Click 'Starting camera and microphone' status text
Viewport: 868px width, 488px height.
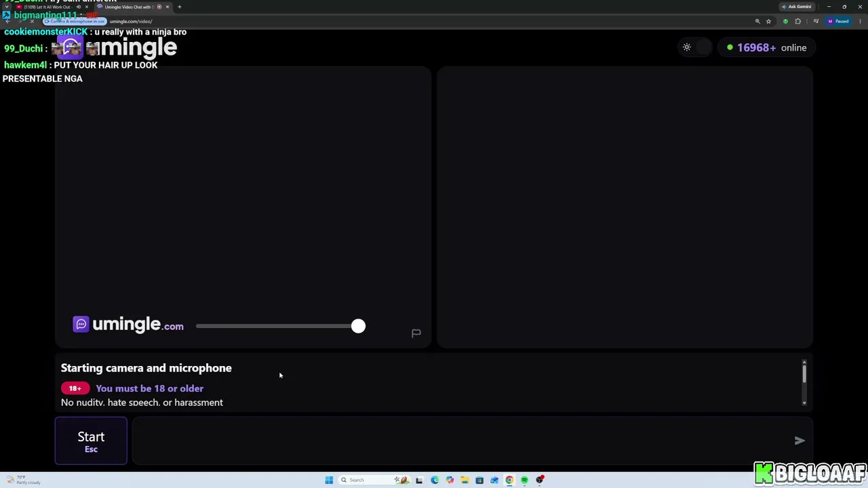[x=146, y=368]
